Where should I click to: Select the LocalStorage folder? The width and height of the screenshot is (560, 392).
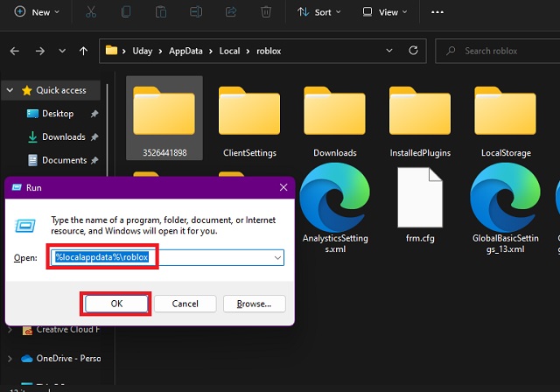click(x=506, y=118)
